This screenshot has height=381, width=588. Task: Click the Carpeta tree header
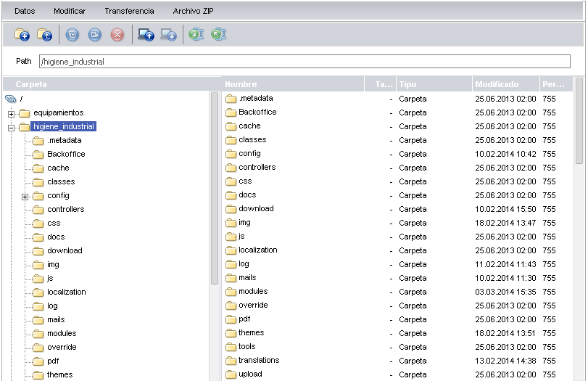112,84
